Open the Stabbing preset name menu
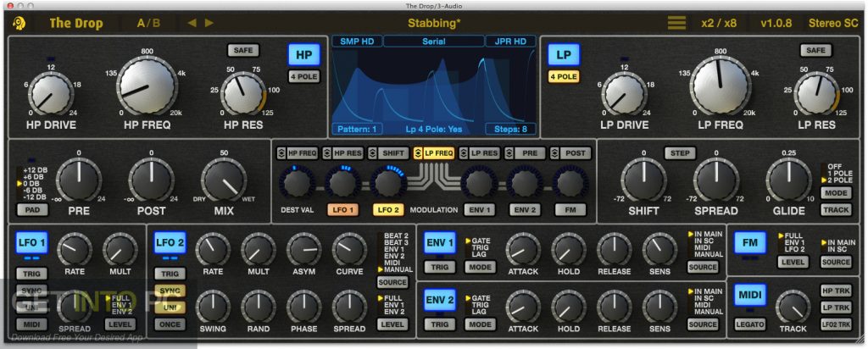The height and width of the screenshot is (349, 868). click(x=434, y=23)
